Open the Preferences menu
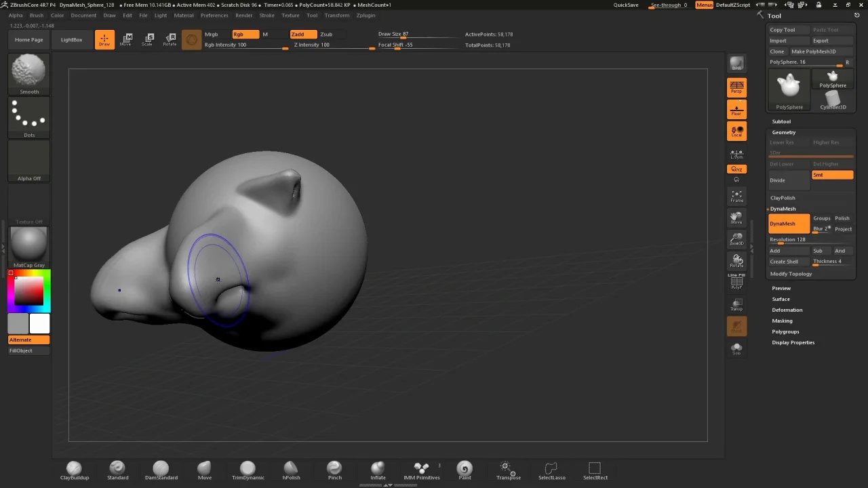 tap(214, 15)
